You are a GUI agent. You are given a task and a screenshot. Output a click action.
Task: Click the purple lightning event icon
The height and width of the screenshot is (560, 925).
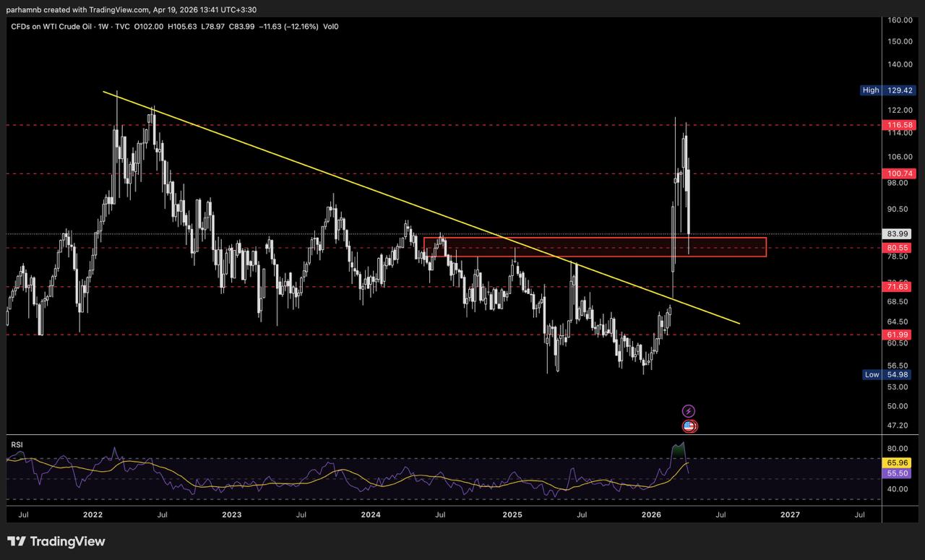(x=689, y=410)
